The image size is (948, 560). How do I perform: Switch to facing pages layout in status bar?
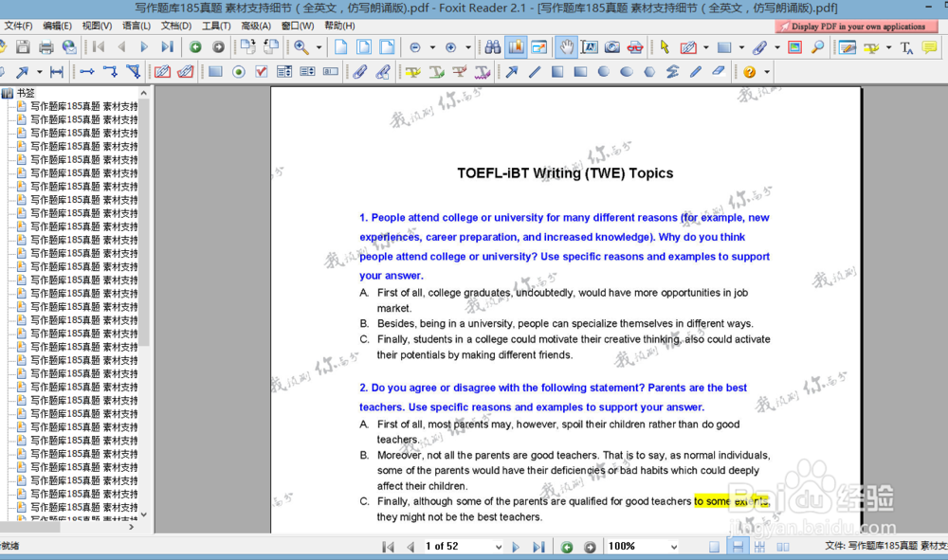point(783,547)
